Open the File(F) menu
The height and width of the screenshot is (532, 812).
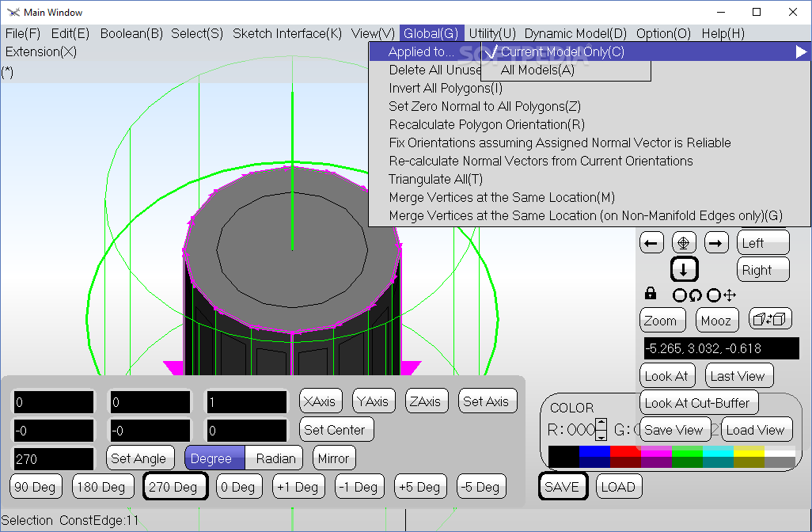tap(23, 34)
